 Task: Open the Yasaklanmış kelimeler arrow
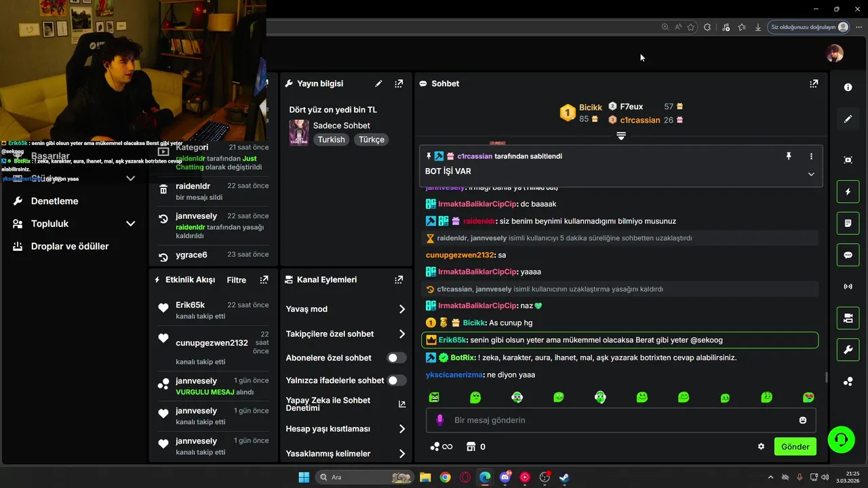pos(401,453)
